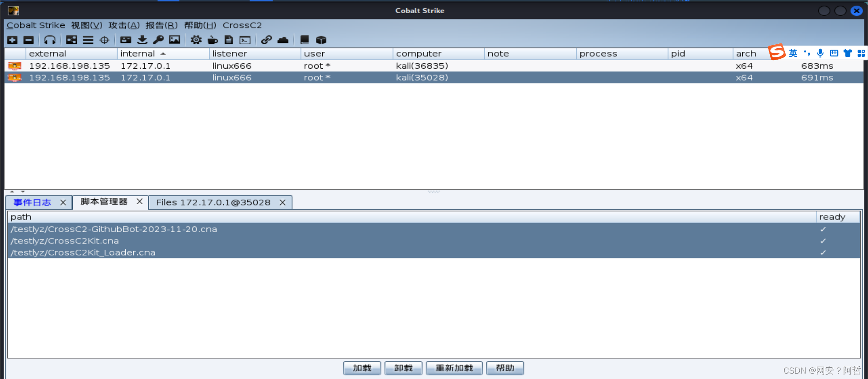This screenshot has width=868, height=379.
Task: Open the help book icon in the toolbar
Action: pyautogui.click(x=305, y=40)
